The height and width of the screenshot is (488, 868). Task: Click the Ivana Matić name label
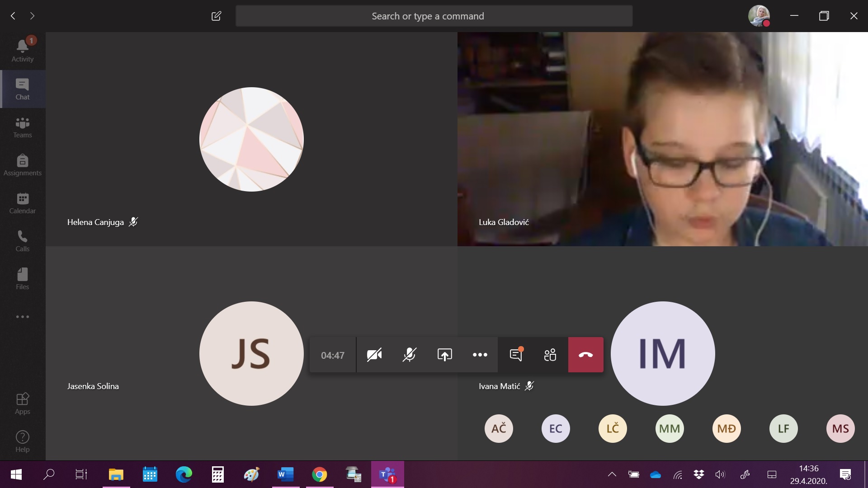[x=500, y=386]
